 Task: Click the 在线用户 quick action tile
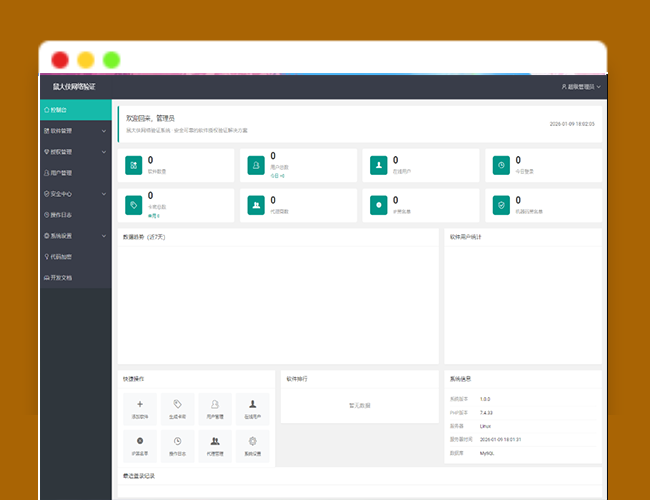click(x=252, y=409)
